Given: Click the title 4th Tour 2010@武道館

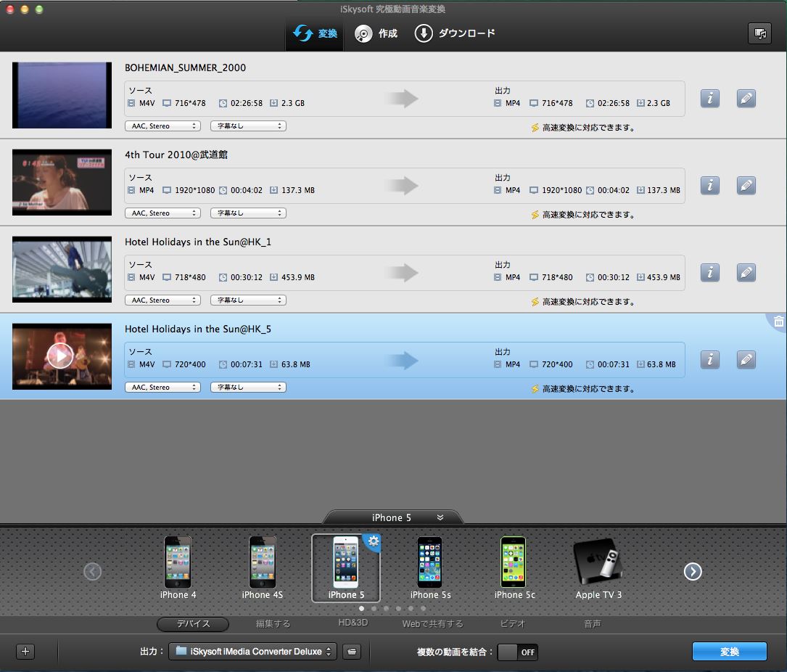Looking at the screenshot, I should (176, 155).
